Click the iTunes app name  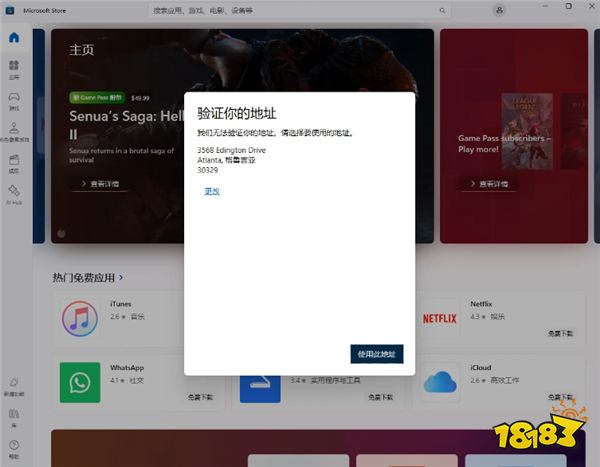click(x=121, y=304)
